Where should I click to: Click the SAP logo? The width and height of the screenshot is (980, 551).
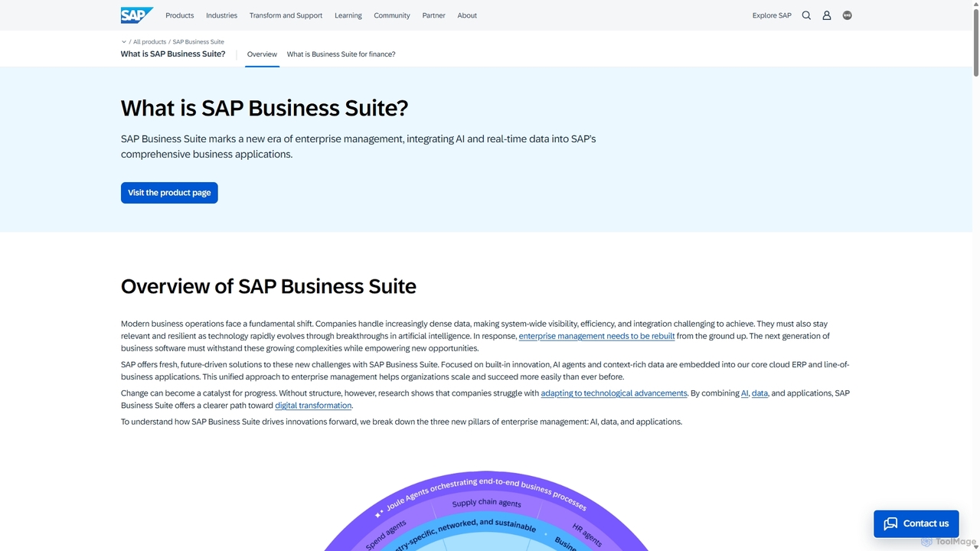136,15
